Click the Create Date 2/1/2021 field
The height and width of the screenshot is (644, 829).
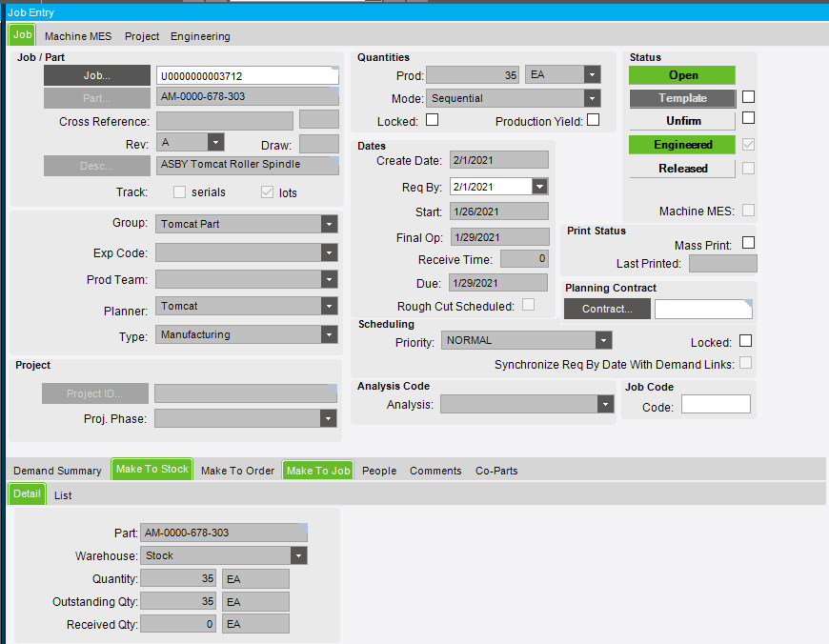499,160
